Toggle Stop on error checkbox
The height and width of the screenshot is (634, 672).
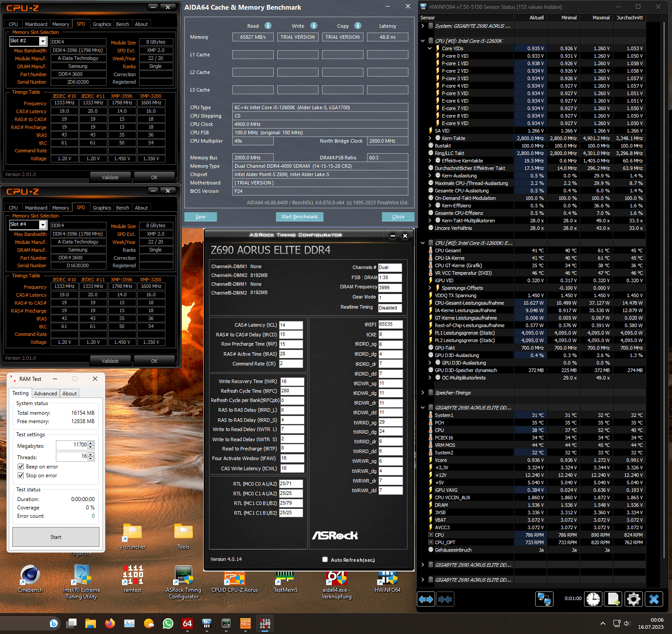[x=21, y=475]
